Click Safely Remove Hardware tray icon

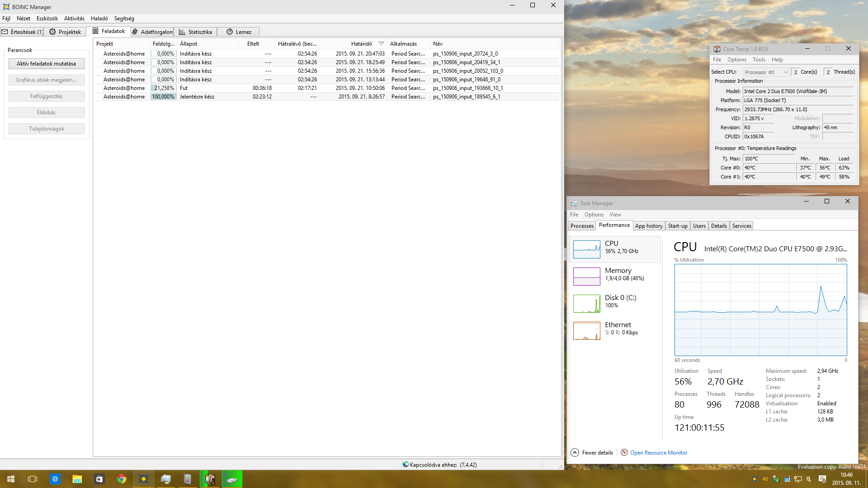click(x=776, y=479)
